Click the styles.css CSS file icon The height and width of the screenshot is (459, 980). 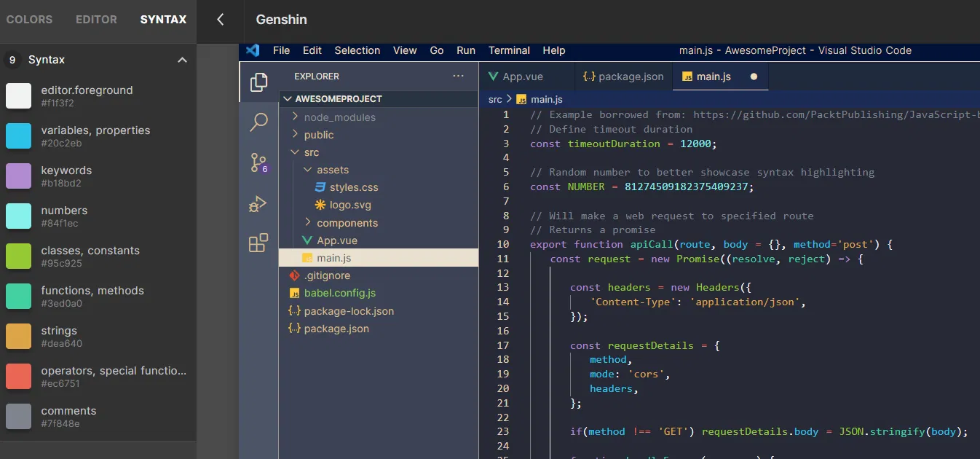tap(320, 187)
